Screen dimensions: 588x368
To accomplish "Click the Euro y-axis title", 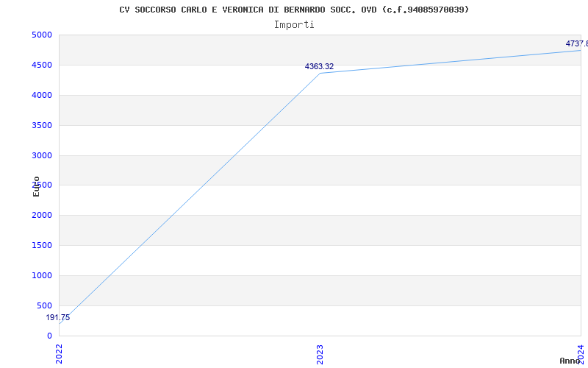I will 36,186.
